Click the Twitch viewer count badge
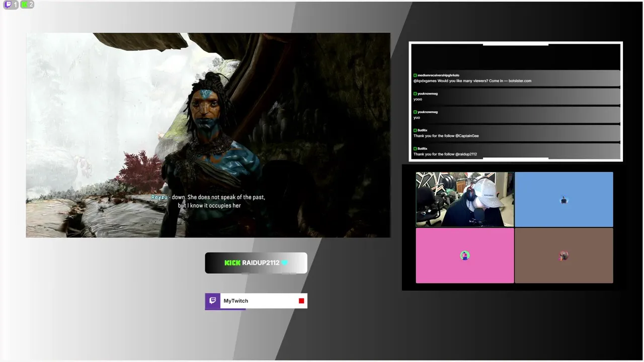Screen dimensions: 644x362 (11, 5)
